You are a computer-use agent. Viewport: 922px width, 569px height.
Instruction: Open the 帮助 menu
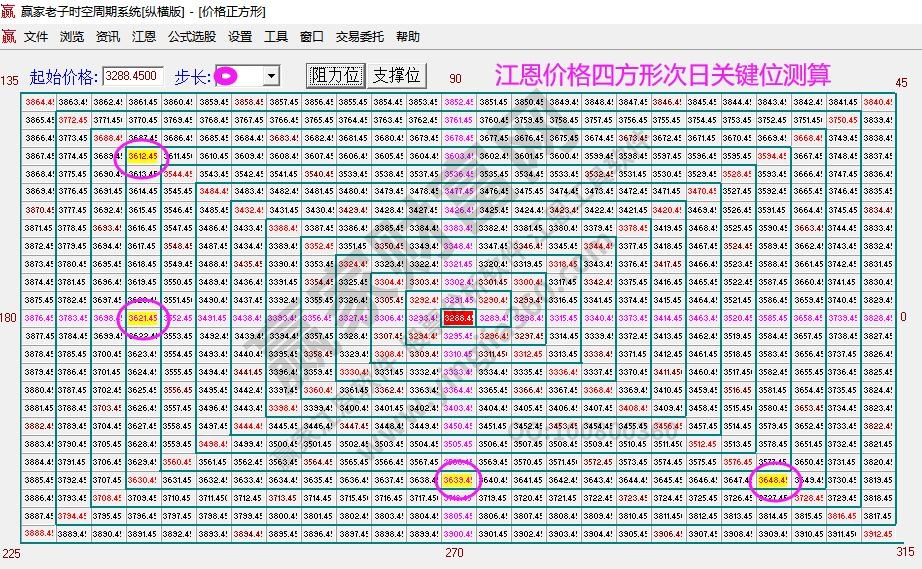[408, 37]
